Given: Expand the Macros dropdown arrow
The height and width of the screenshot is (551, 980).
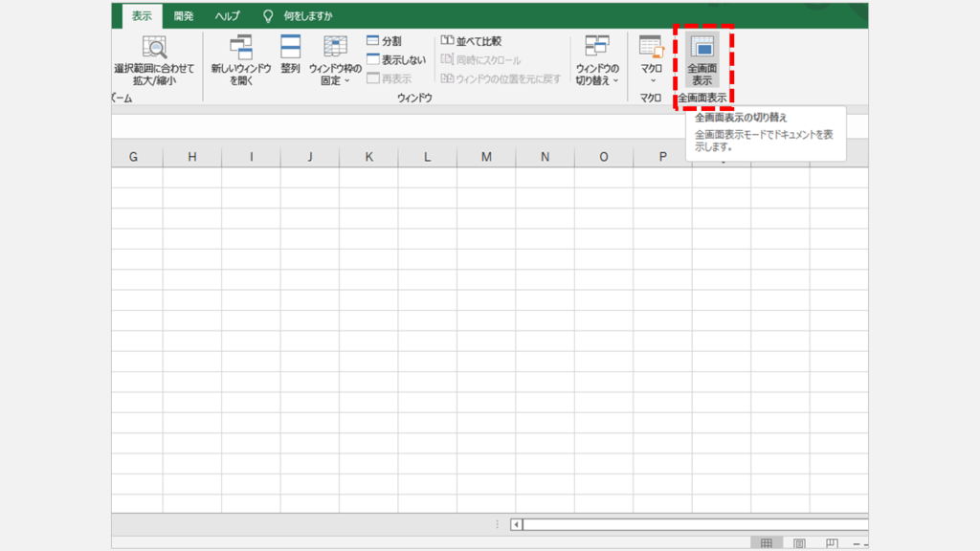Looking at the screenshot, I should tap(651, 80).
